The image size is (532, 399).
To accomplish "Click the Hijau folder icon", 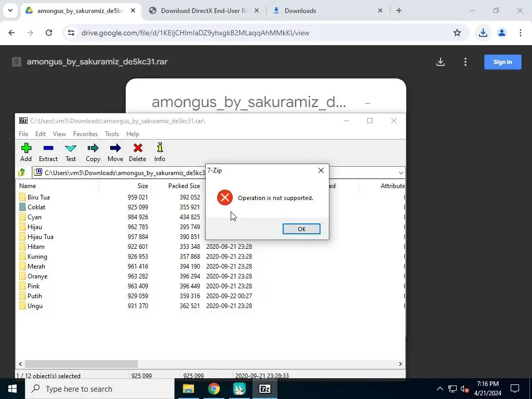I will click(x=22, y=227).
